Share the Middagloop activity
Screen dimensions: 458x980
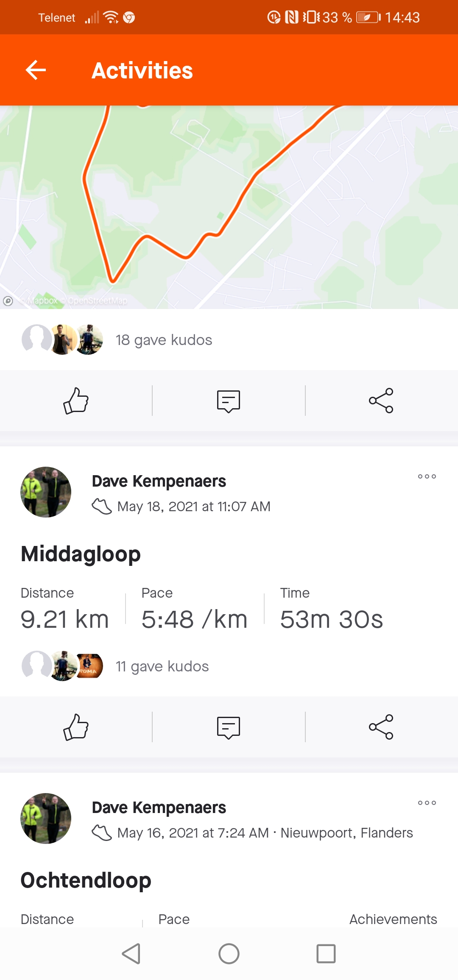coord(381,727)
